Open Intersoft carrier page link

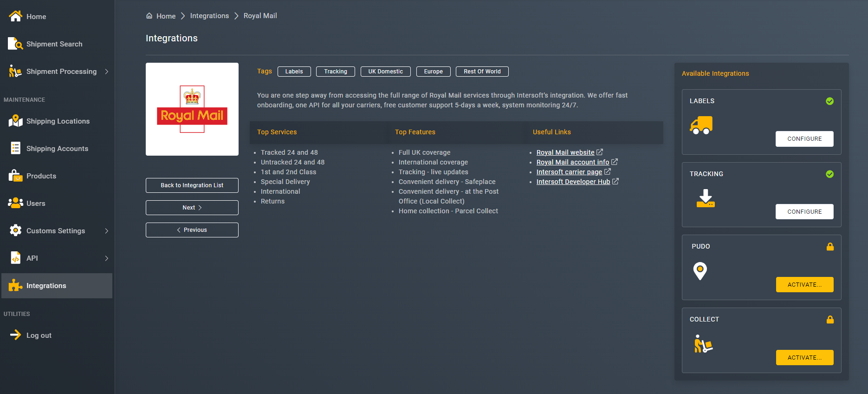click(x=569, y=172)
